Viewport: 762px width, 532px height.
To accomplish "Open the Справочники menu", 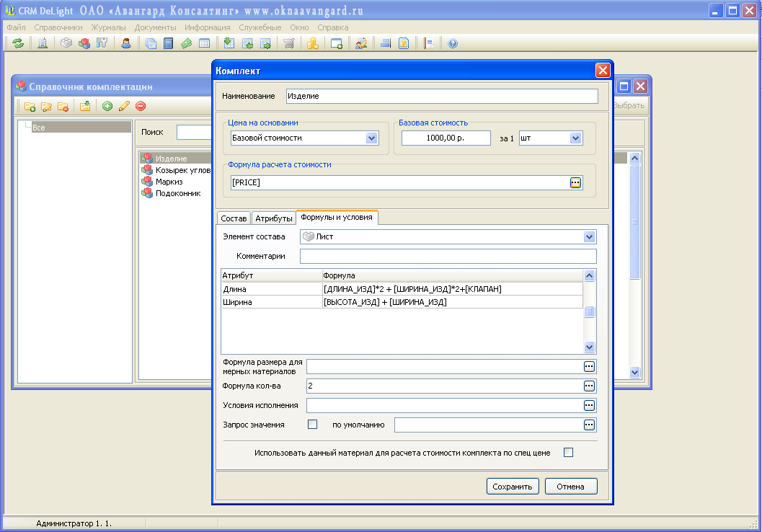I will (x=58, y=27).
